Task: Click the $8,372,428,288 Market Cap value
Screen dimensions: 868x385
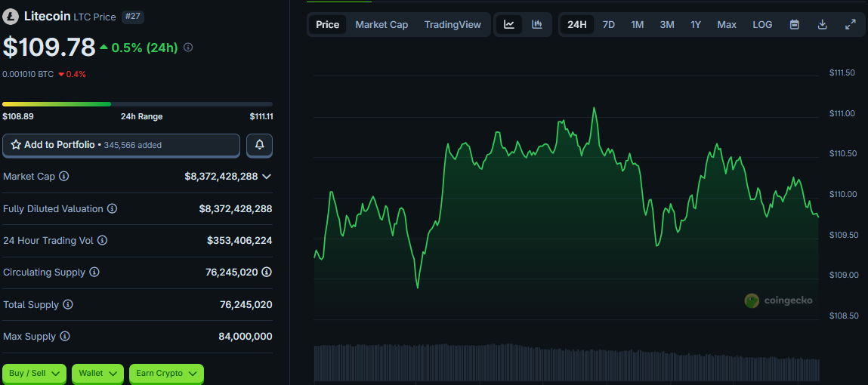Action: tap(221, 177)
